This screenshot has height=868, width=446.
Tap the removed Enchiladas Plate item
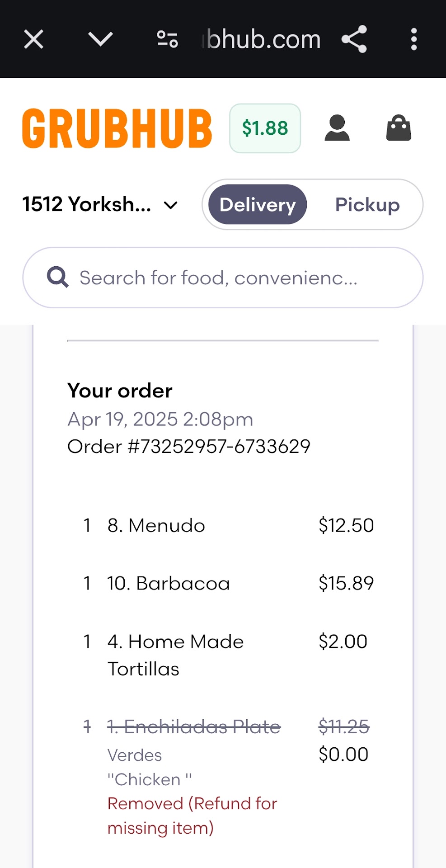194,727
